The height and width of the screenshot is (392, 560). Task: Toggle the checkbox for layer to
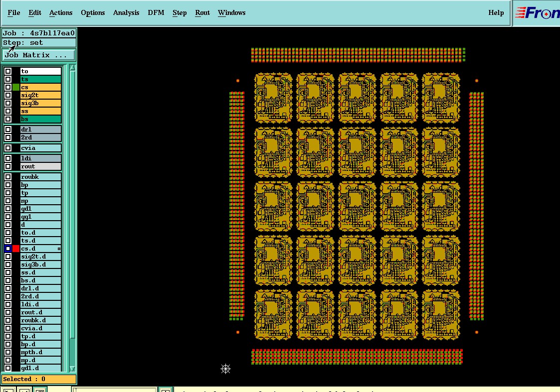pos(8,71)
